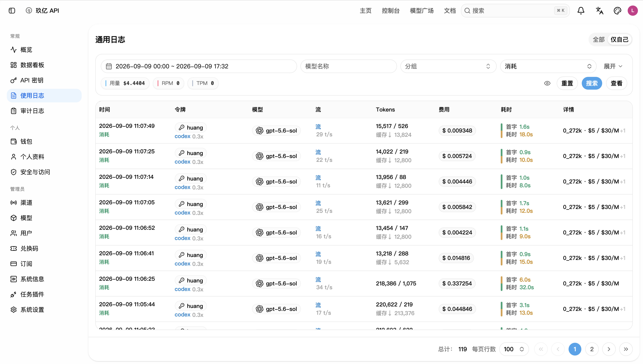
Task: Click timestamp 2026-09-09 11:07:05
Action: coord(127,202)
